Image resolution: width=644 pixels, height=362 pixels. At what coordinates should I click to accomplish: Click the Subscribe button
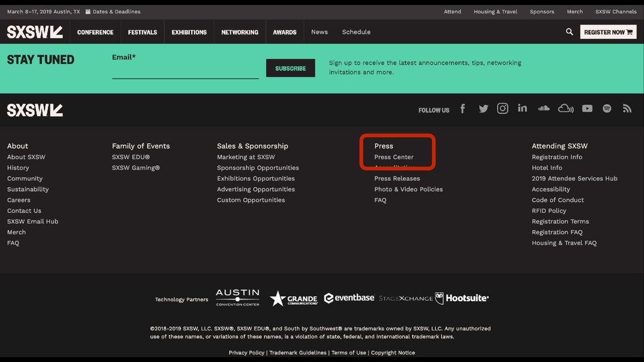(291, 68)
